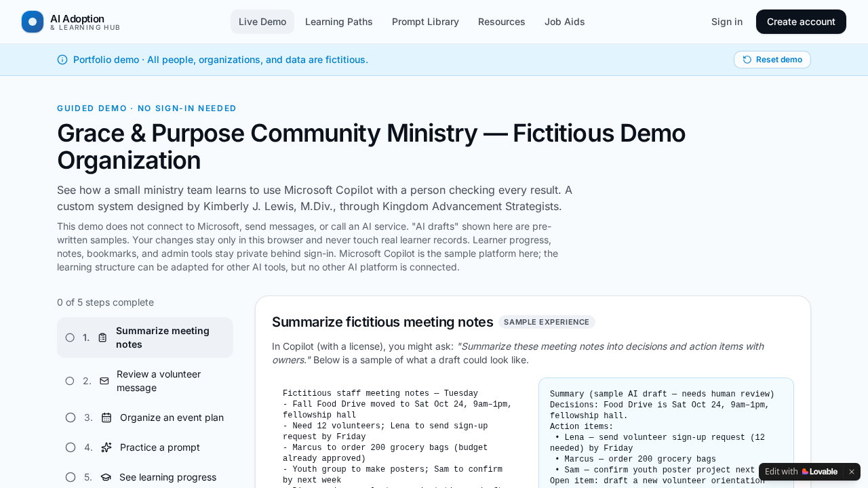Click the graduation cap icon for learning progress
This screenshot has width=868, height=488.
(106, 477)
